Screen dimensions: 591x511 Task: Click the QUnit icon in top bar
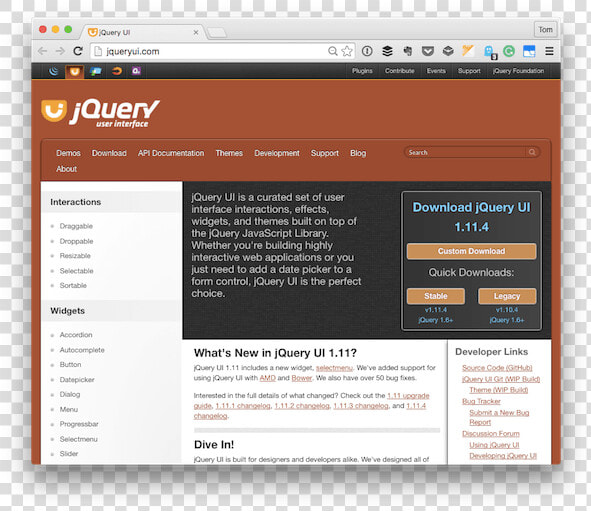coord(136,71)
